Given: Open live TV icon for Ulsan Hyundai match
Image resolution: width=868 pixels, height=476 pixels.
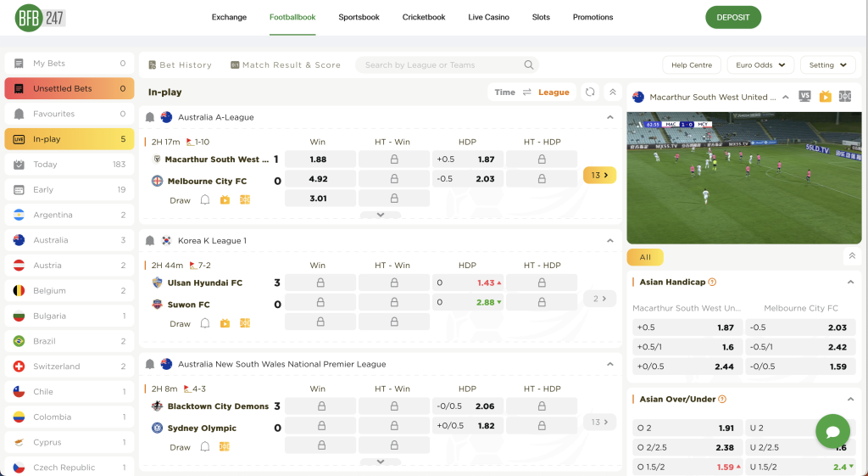Looking at the screenshot, I should 225,323.
